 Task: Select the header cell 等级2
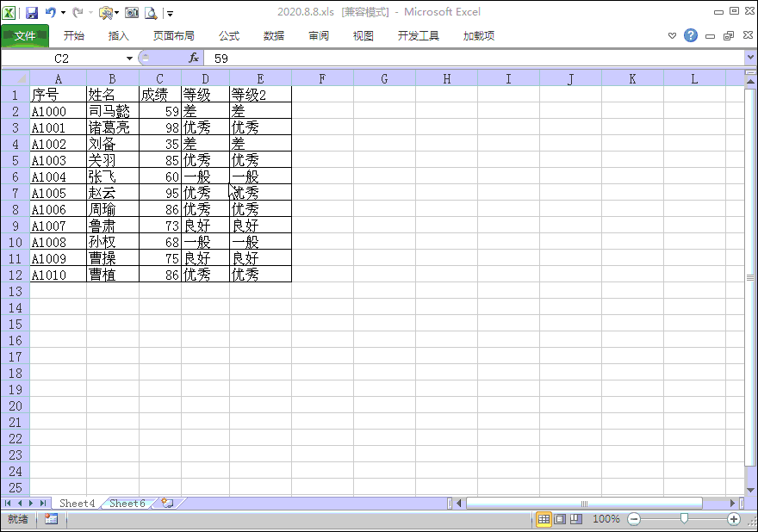[260, 95]
